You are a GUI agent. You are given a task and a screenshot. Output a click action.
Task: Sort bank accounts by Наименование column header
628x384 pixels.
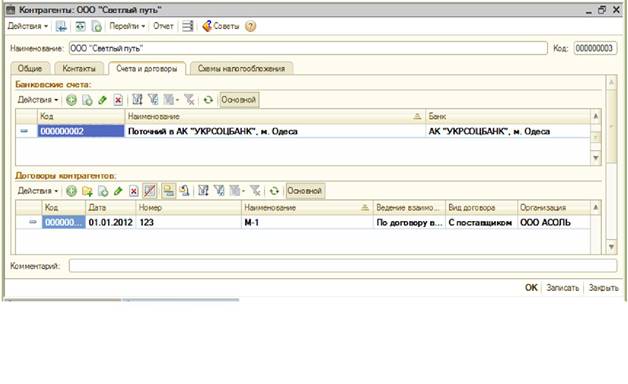[x=275, y=117]
